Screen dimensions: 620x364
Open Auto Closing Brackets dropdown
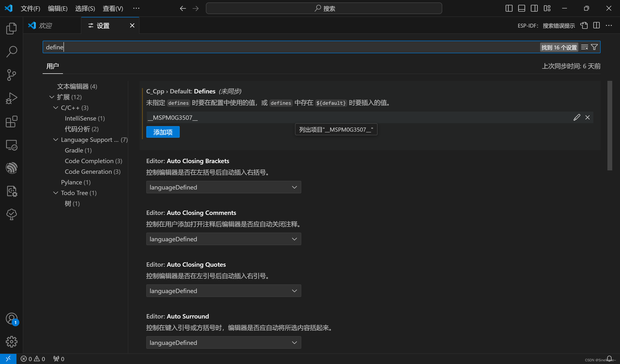(223, 187)
